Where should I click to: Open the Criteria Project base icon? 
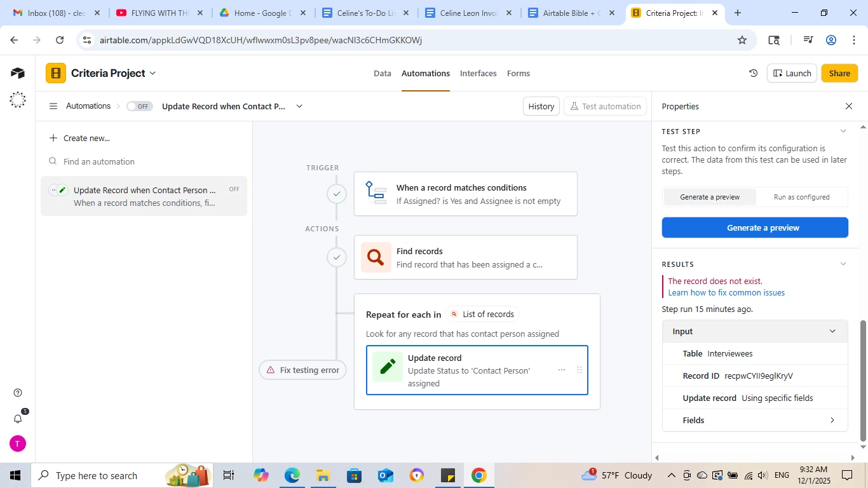pos(56,73)
